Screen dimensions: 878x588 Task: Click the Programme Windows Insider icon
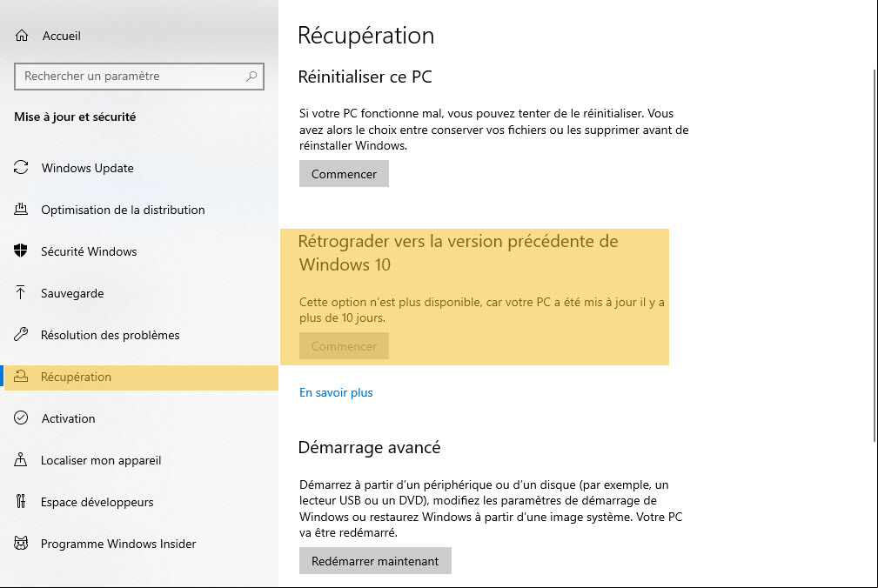click(x=21, y=544)
